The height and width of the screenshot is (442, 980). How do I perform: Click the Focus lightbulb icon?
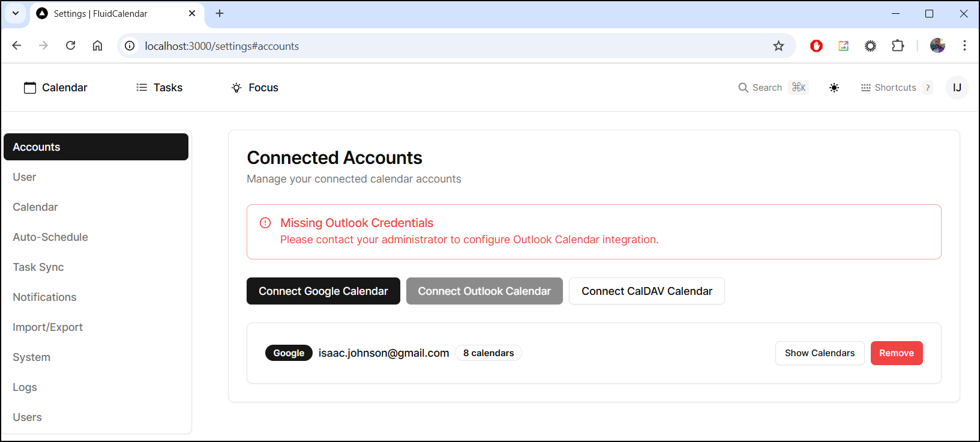(x=236, y=88)
